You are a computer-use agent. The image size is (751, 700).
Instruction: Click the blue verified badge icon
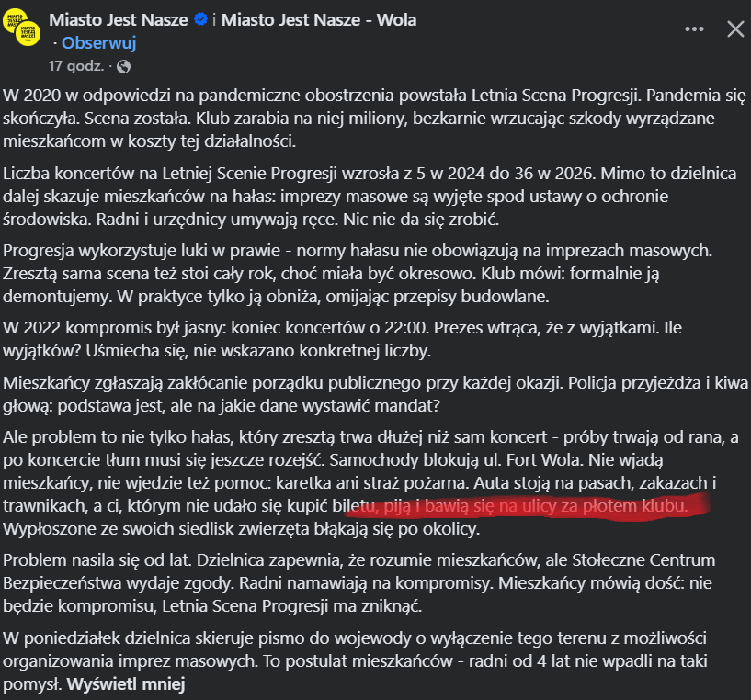click(200, 19)
